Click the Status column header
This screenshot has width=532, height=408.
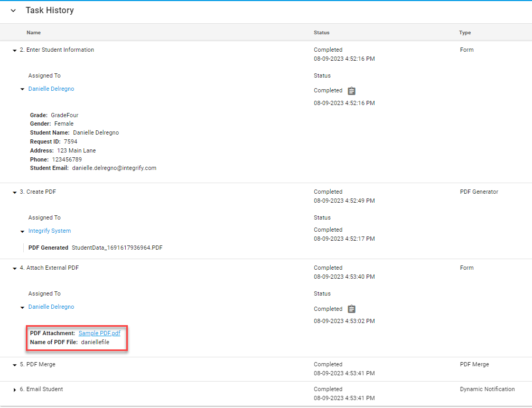pos(321,33)
